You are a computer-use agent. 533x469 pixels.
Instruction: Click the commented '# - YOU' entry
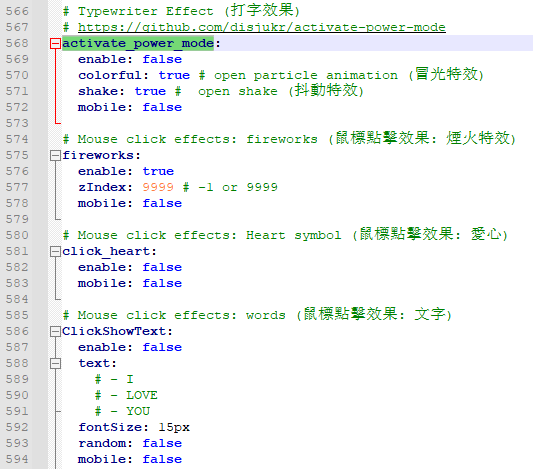click(x=122, y=411)
